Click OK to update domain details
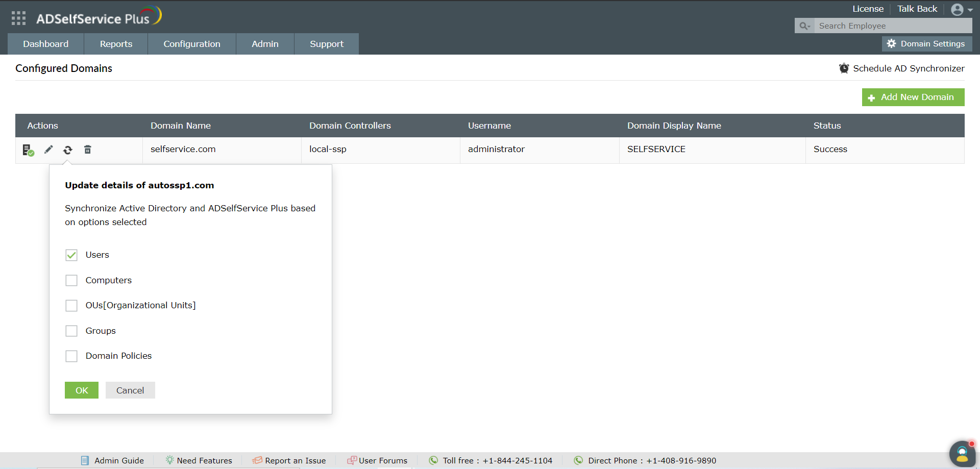 [x=82, y=390]
